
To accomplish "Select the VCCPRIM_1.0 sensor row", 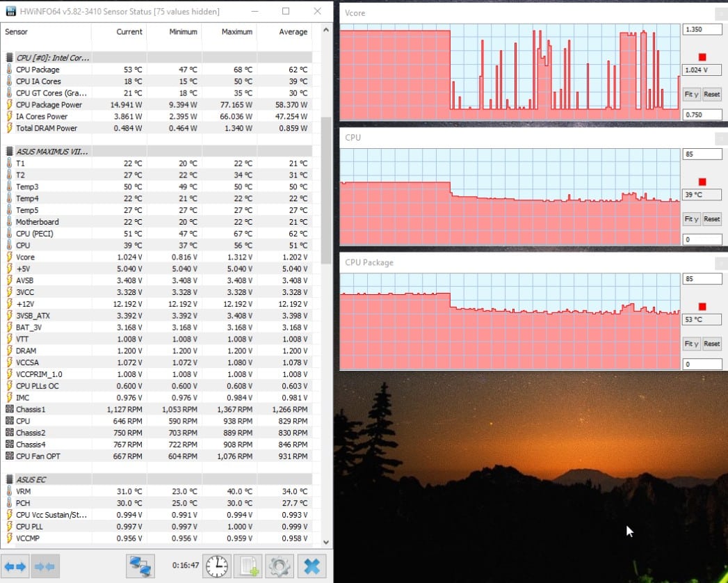I will [x=156, y=374].
